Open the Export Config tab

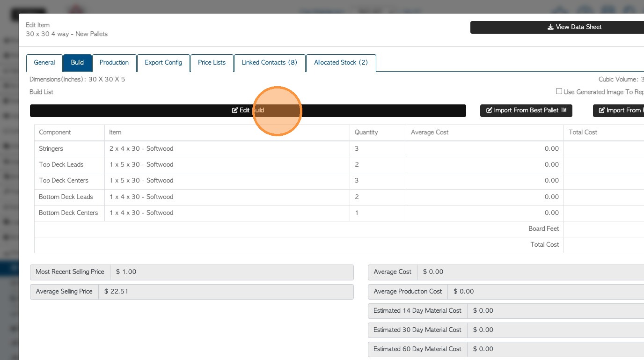[x=163, y=63]
